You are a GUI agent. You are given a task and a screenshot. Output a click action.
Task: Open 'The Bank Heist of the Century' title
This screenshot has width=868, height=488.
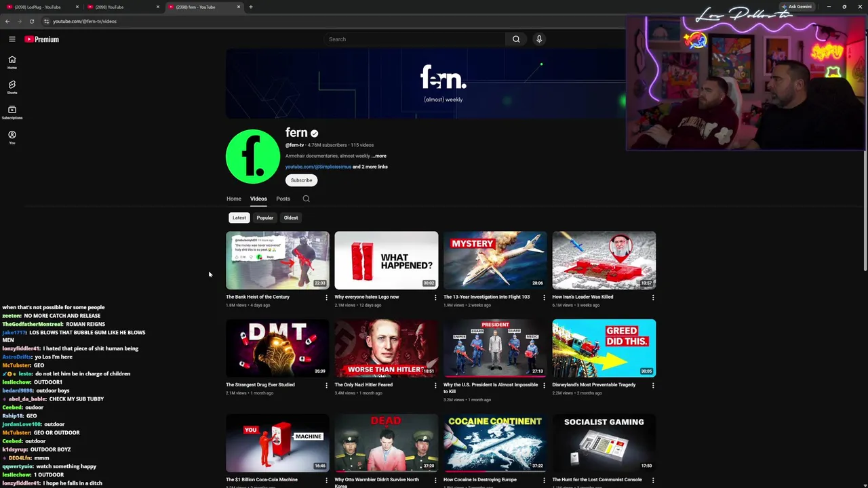pos(258,297)
